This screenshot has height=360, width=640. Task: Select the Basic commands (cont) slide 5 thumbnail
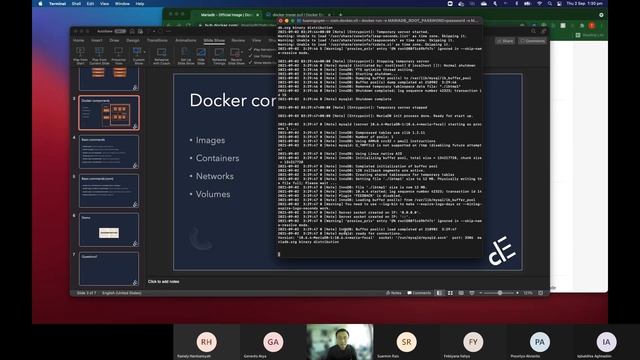(109, 191)
